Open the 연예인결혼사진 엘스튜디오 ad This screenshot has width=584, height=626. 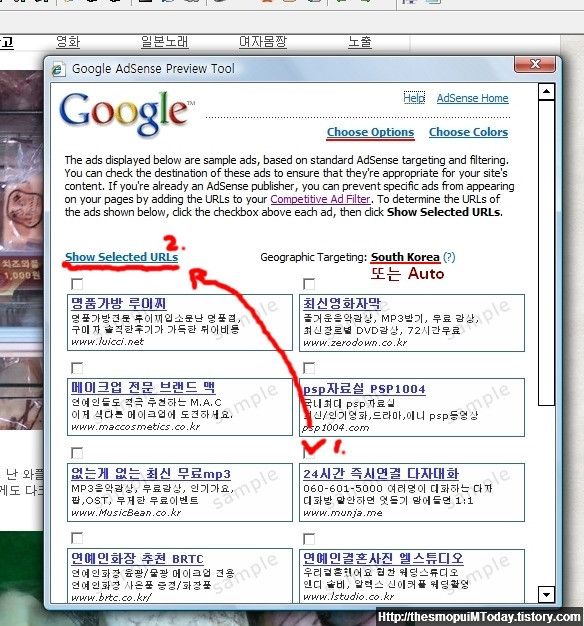point(383,558)
